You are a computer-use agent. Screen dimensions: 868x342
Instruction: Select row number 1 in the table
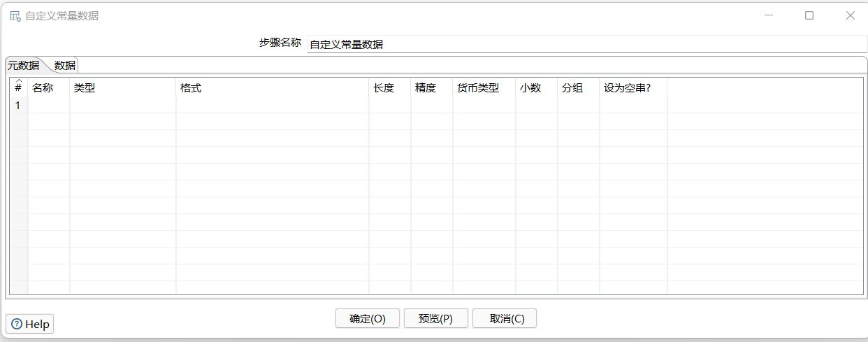pos(18,106)
